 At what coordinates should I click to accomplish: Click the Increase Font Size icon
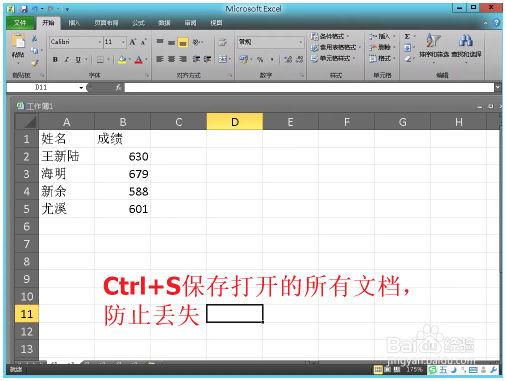coord(132,42)
